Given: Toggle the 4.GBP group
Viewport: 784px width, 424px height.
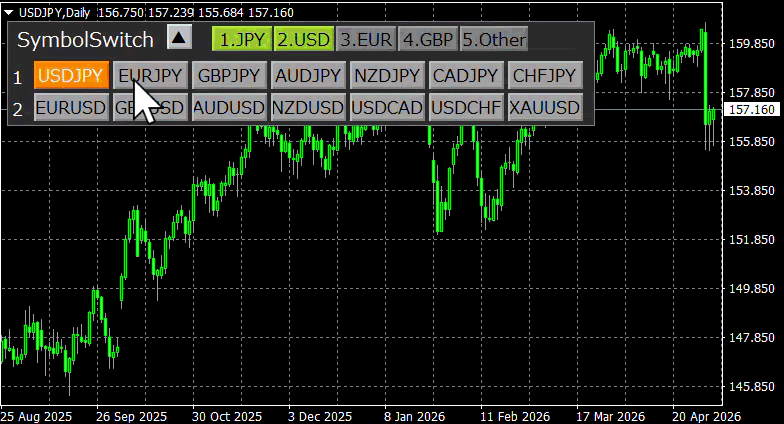Looking at the screenshot, I should [428, 40].
